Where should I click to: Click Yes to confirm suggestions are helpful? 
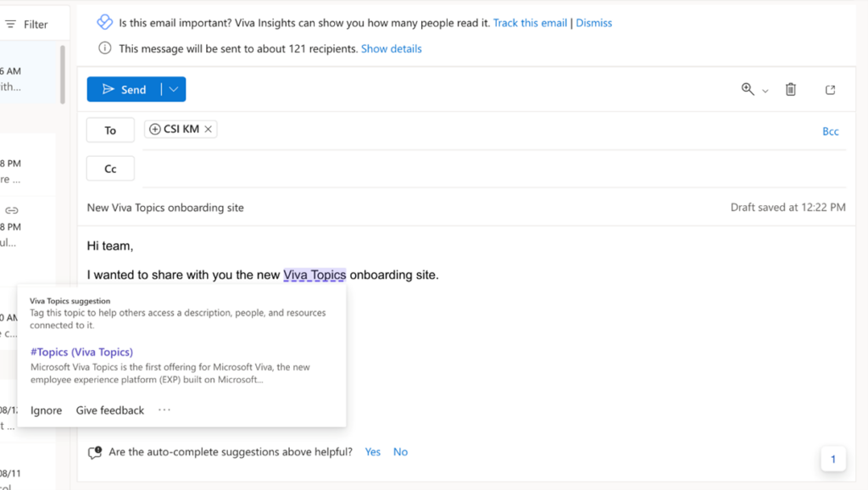point(372,452)
